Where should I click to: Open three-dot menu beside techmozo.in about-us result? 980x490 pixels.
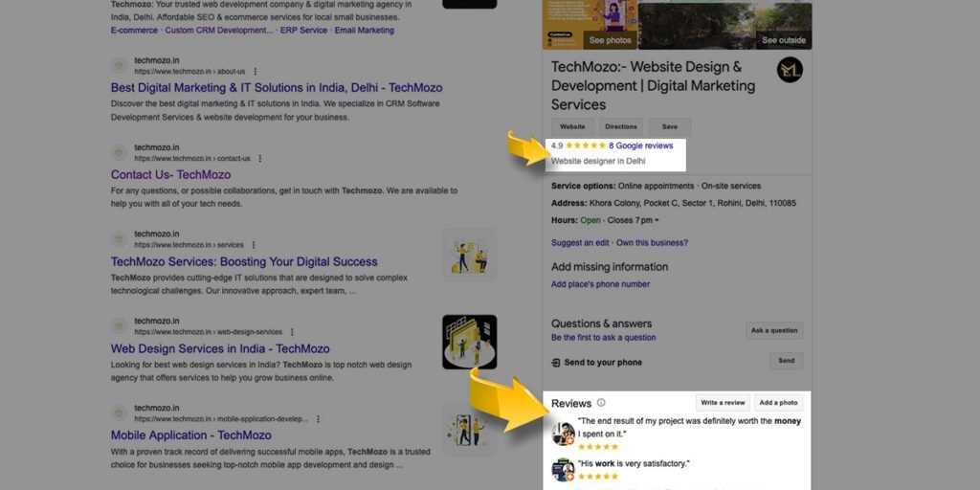[x=255, y=71]
